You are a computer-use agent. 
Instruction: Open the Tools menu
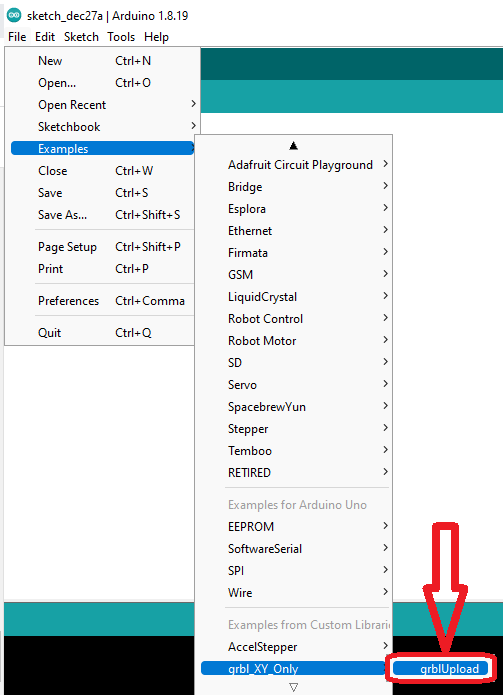pos(121,37)
